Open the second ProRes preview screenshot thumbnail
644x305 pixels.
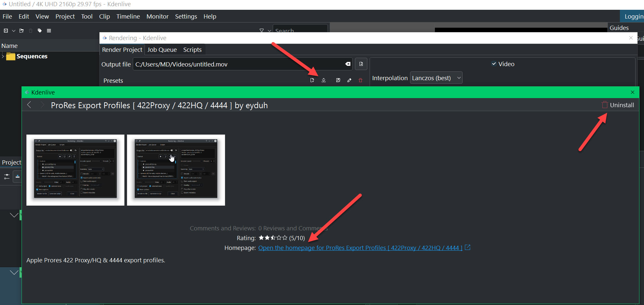176,170
